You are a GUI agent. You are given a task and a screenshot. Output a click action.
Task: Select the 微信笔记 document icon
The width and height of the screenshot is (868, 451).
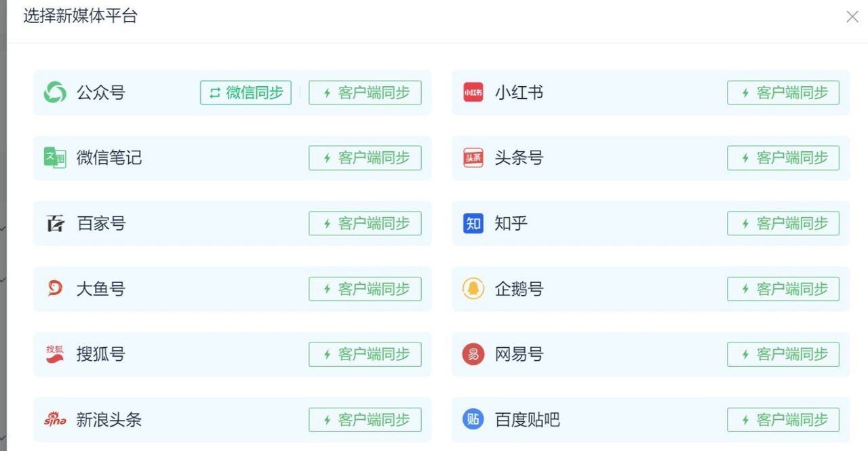click(54, 157)
